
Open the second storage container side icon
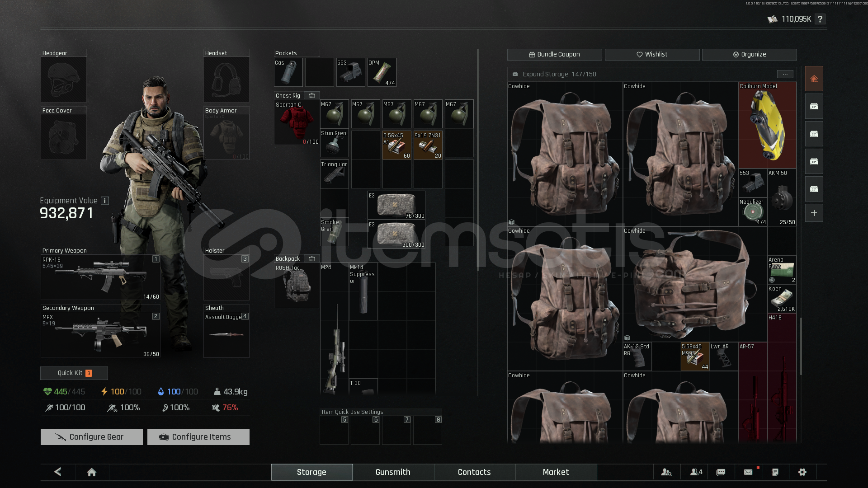pyautogui.click(x=814, y=134)
